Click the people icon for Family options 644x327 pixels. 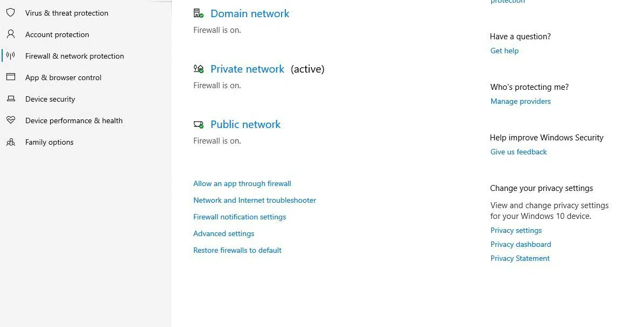[x=11, y=142]
